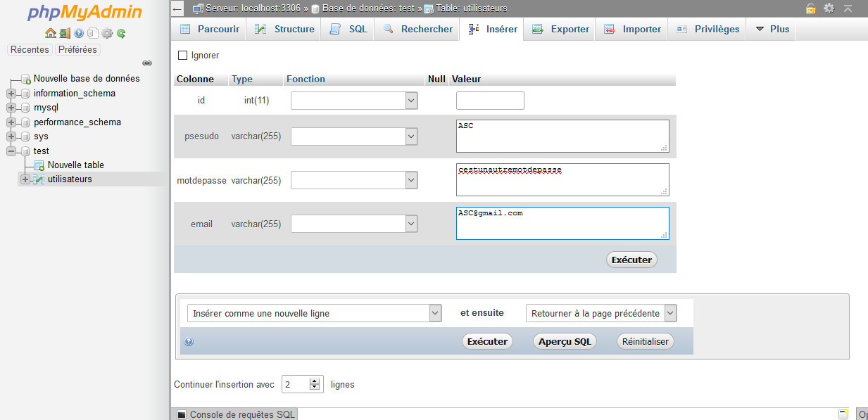The height and width of the screenshot is (420, 868).
Task: Toggle the Ignorer checkbox
Action: click(183, 55)
